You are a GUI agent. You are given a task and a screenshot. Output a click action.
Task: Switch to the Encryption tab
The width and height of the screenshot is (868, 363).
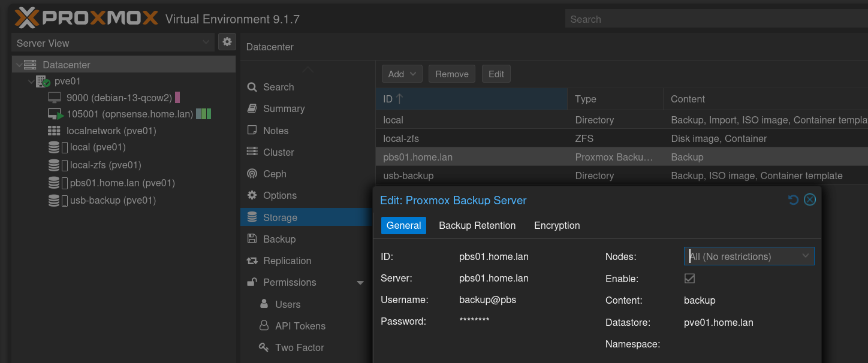click(556, 226)
